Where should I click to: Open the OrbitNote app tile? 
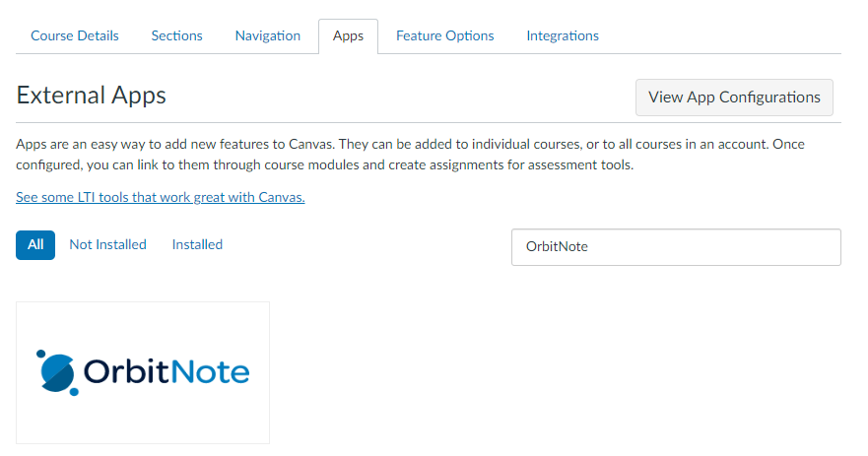[143, 372]
